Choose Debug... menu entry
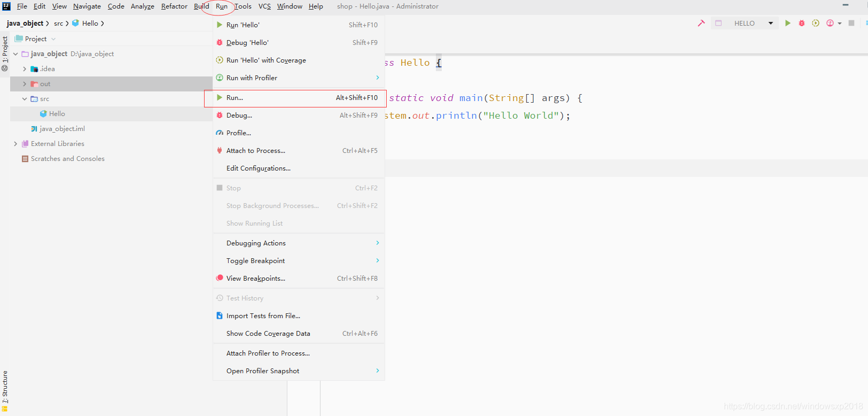Screen dimensions: 868x416 pyautogui.click(x=299, y=115)
